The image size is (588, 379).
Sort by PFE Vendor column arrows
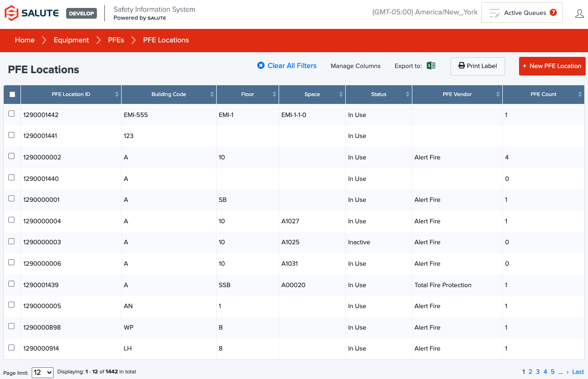pos(498,94)
